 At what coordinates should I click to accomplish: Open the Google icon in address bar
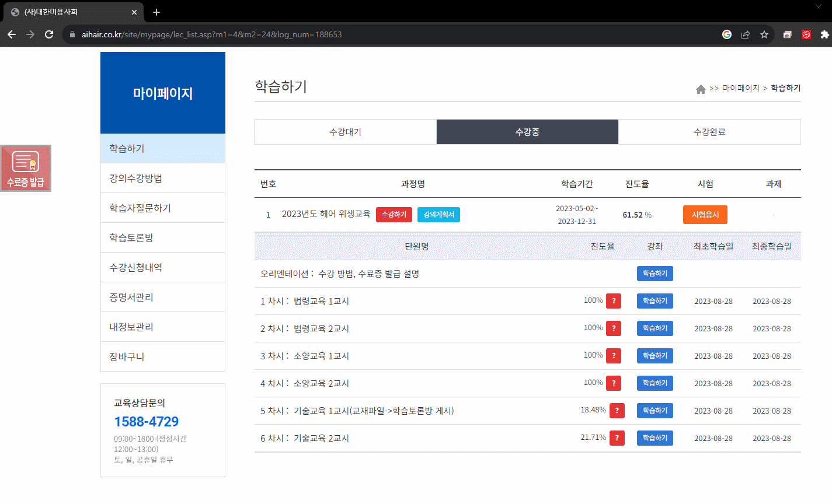[x=727, y=34]
